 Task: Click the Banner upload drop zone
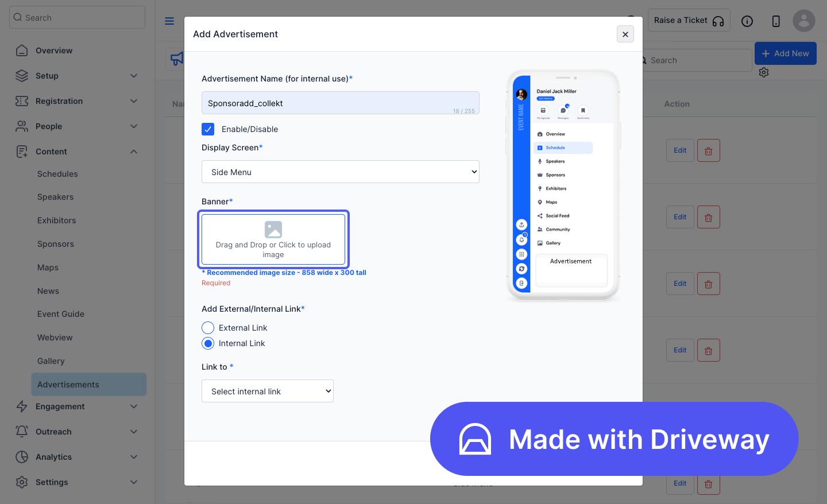point(273,239)
